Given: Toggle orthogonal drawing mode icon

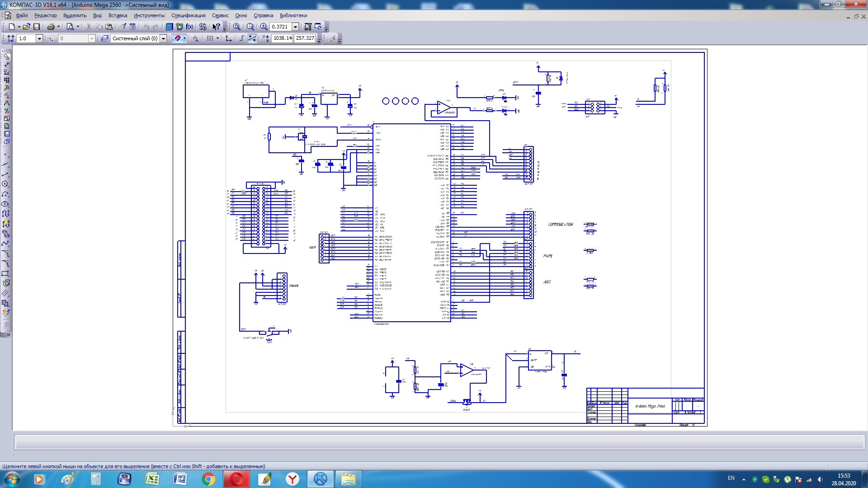Looking at the screenshot, I should point(242,38).
